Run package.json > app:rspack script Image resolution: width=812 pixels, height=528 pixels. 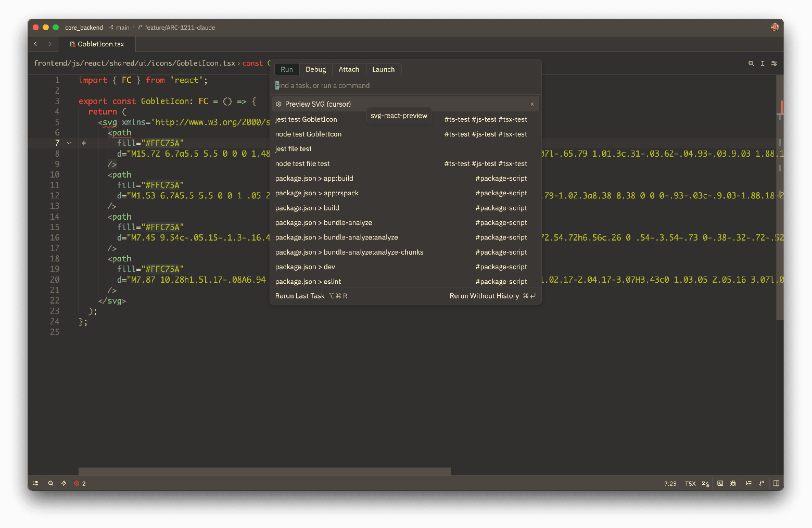405,193
